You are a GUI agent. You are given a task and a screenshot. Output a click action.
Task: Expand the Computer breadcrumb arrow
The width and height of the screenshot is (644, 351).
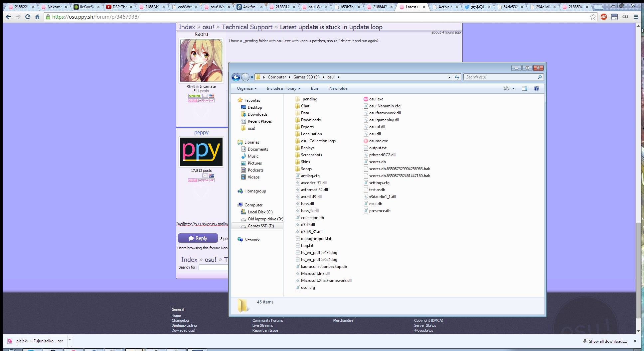point(290,77)
